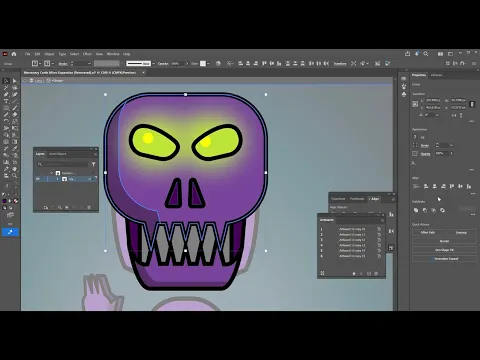The width and height of the screenshot is (480, 360).
Task: Select the Direct Selection tool
Action: tap(15, 81)
